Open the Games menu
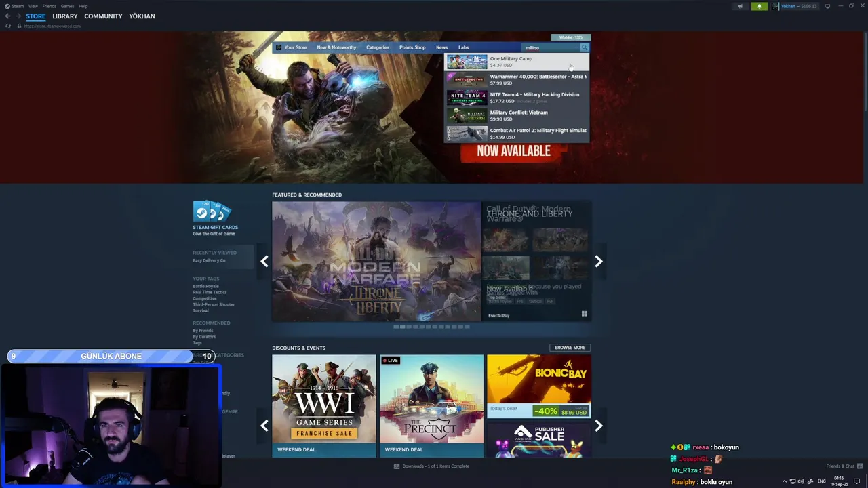This screenshot has width=868, height=488. 67,6
